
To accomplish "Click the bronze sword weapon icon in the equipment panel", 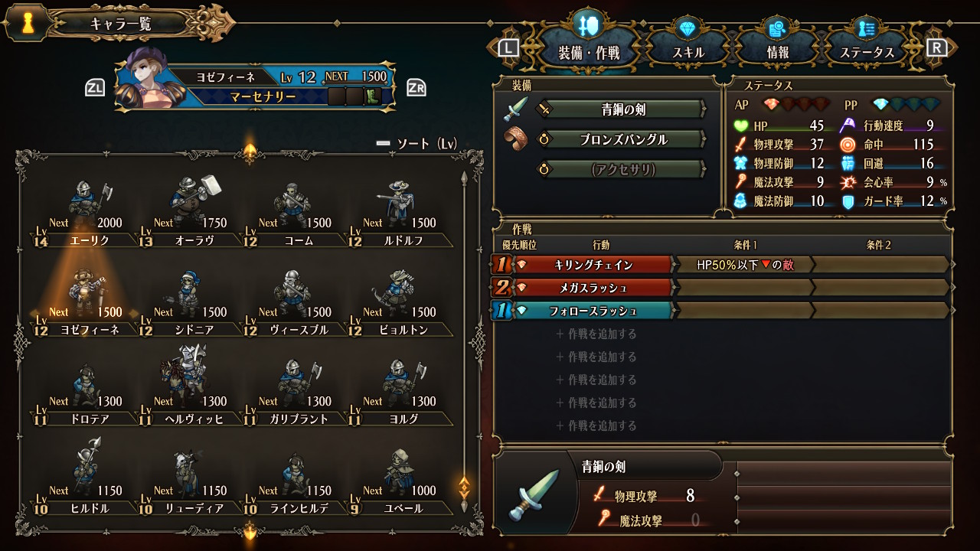I will click(x=515, y=109).
